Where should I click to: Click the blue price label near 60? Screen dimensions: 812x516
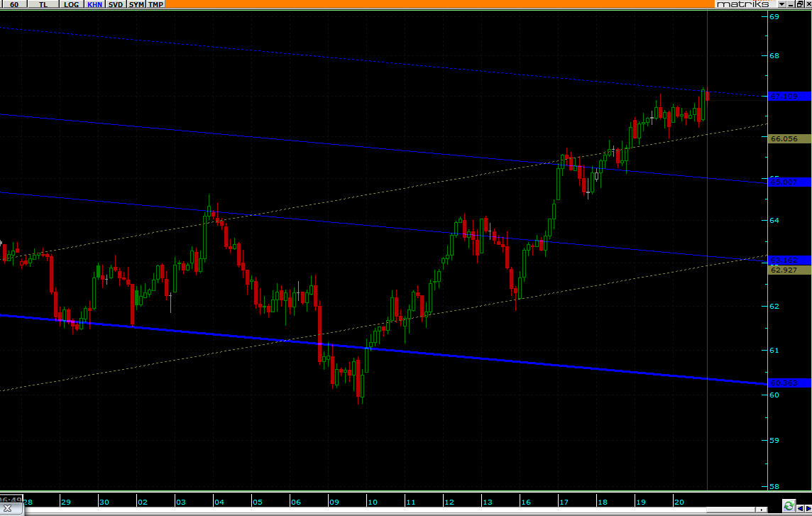coord(785,383)
